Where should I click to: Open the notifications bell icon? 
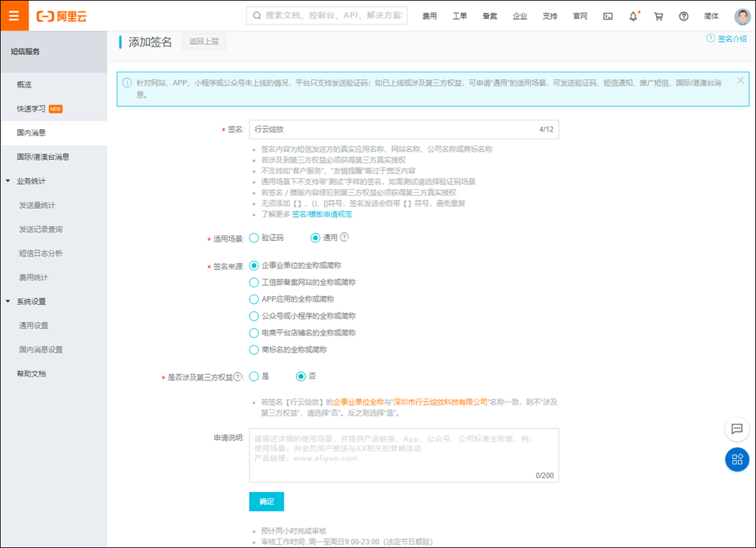coord(633,16)
